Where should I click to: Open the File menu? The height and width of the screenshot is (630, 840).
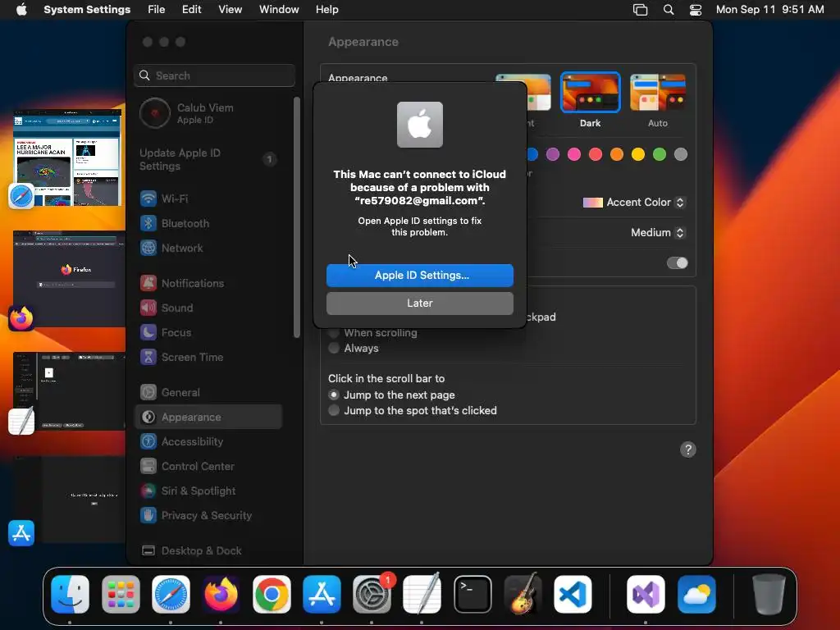(x=157, y=10)
